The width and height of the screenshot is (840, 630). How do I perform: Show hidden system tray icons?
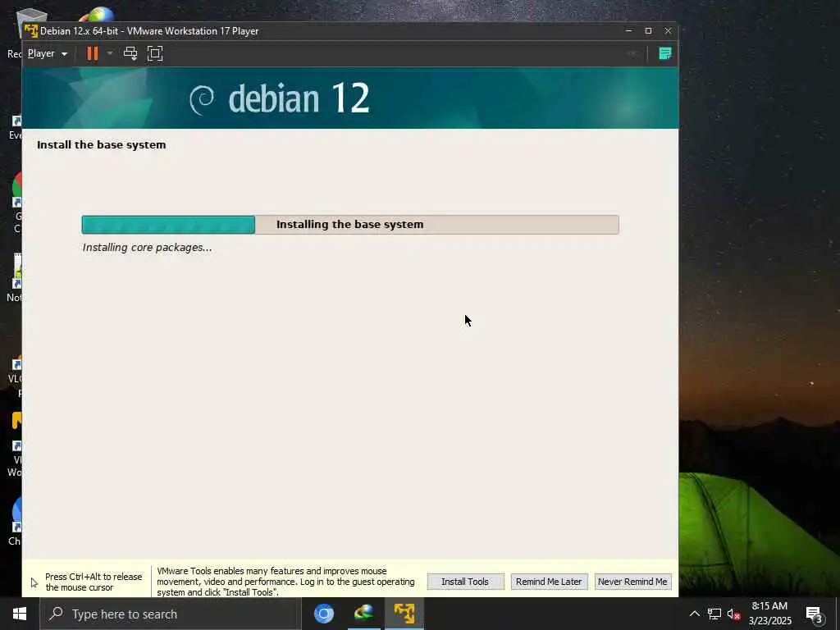pos(694,614)
